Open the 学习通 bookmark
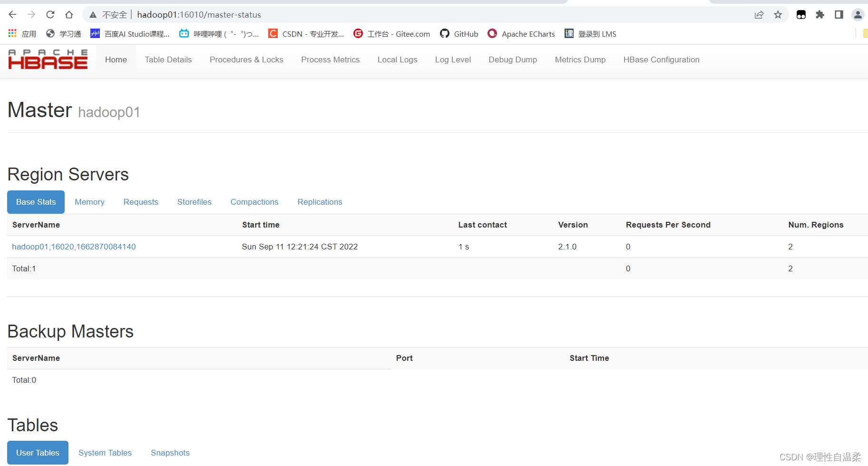 click(x=64, y=34)
